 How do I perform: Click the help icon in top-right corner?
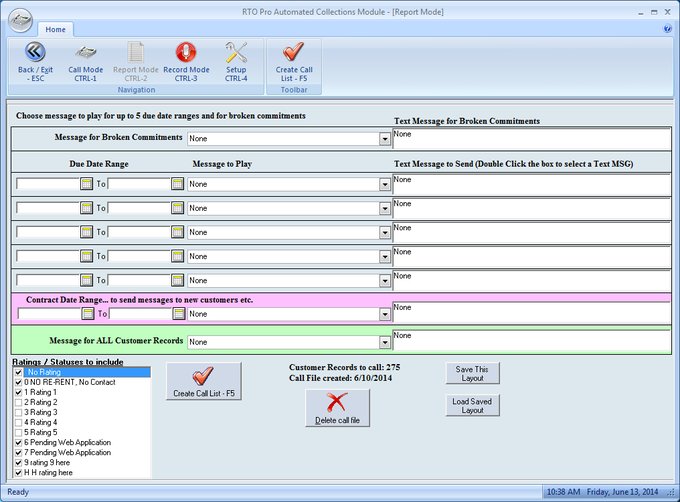coord(667,29)
